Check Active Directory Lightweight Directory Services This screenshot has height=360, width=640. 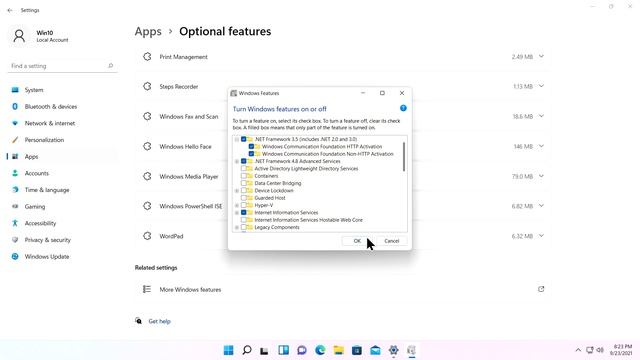pos(244,169)
